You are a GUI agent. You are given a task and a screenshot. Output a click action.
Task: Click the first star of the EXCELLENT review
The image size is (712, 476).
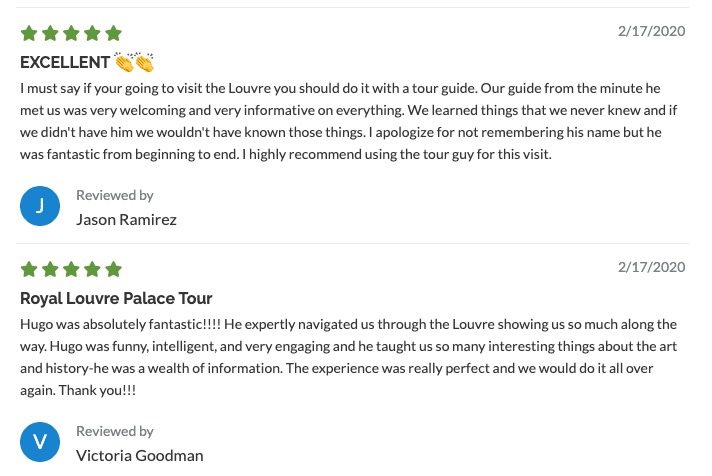(x=28, y=34)
